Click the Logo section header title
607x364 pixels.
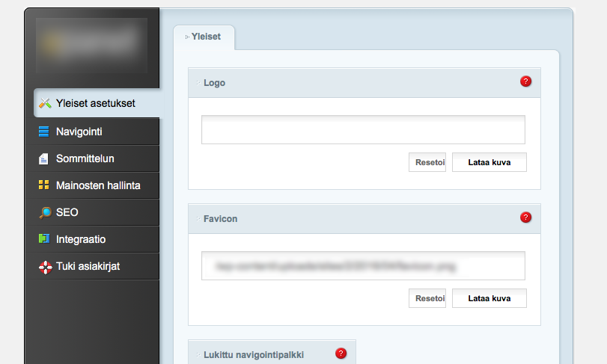point(215,83)
